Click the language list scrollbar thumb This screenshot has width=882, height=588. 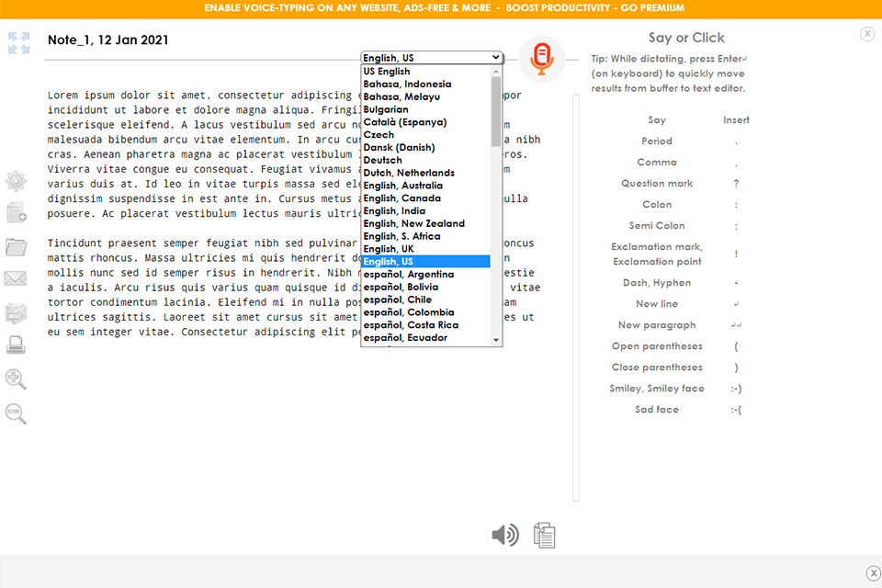[495, 111]
